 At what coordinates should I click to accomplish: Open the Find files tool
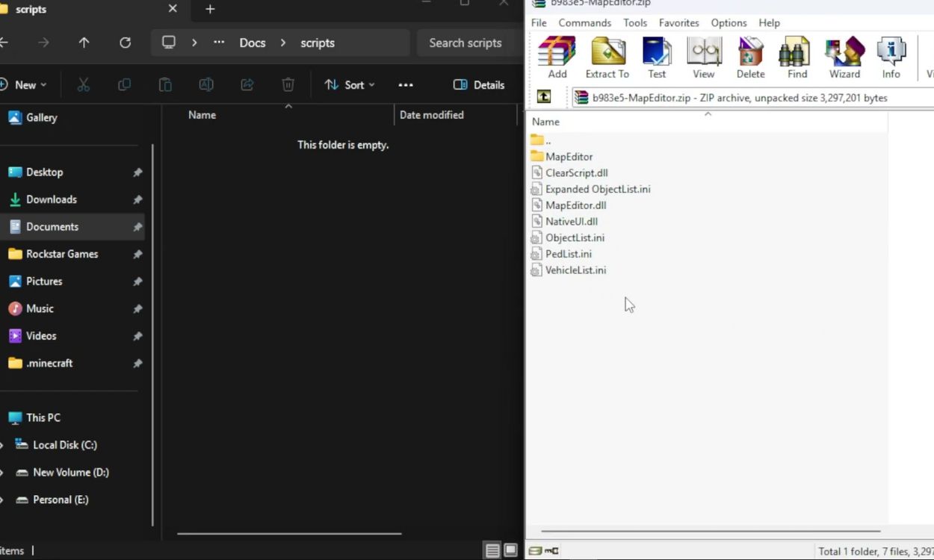click(x=795, y=56)
